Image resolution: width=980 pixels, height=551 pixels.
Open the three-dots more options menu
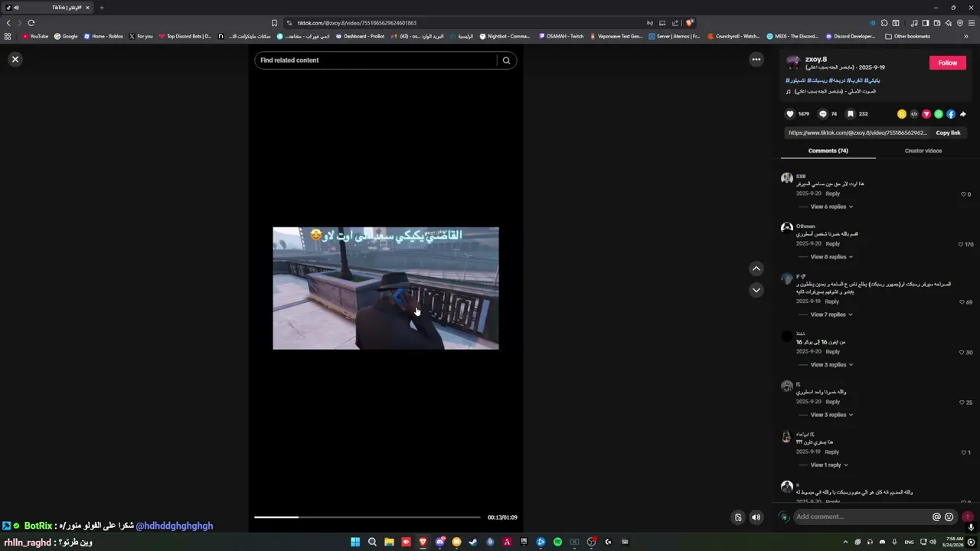(756, 59)
